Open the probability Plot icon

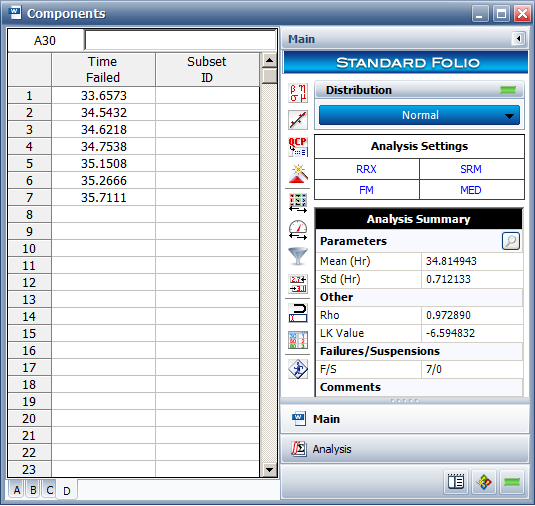(298, 120)
